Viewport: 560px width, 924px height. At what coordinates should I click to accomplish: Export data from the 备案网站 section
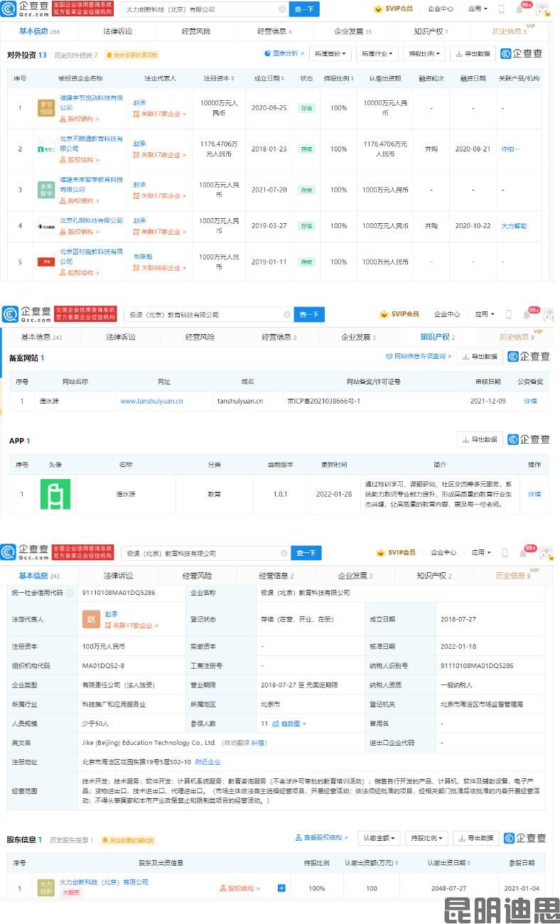click(480, 356)
